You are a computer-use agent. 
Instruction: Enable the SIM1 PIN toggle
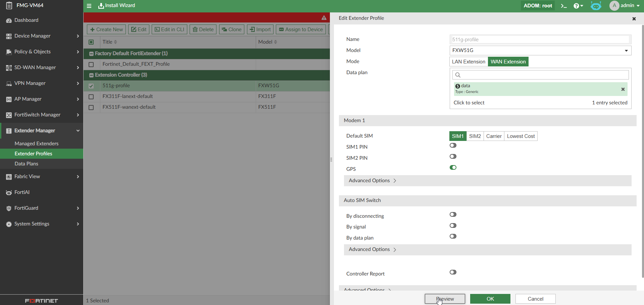tap(453, 146)
